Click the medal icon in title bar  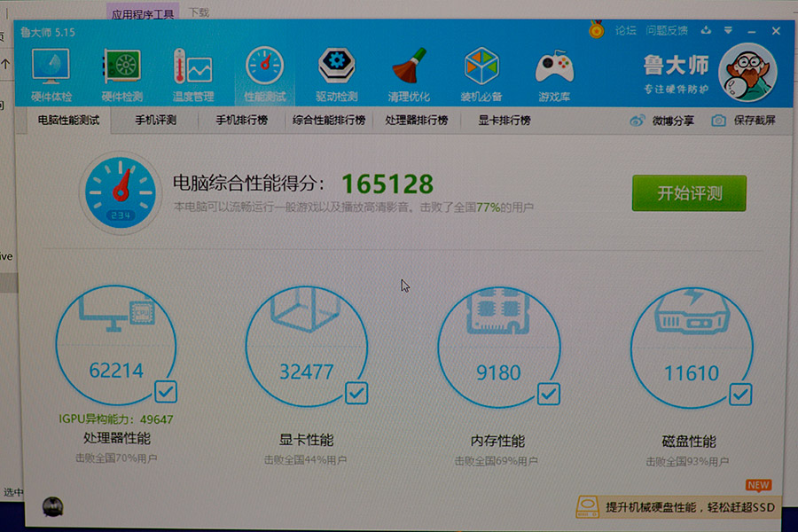[x=597, y=29]
